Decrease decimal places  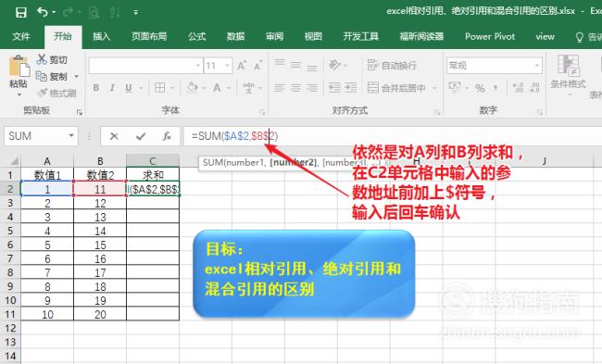[534, 88]
